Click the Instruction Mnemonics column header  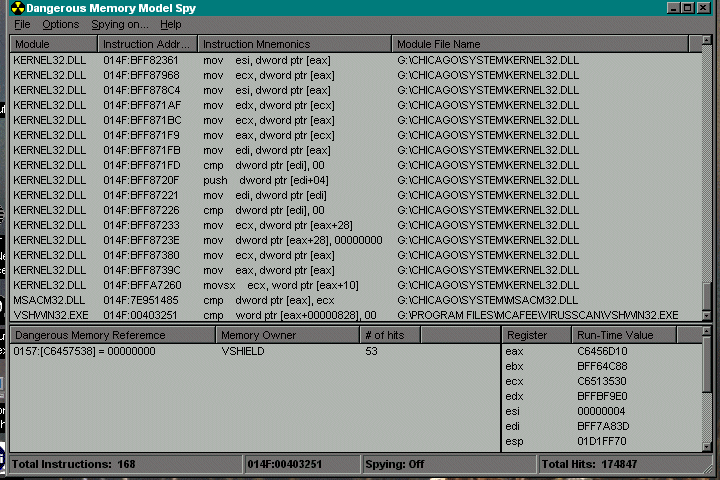tap(294, 44)
